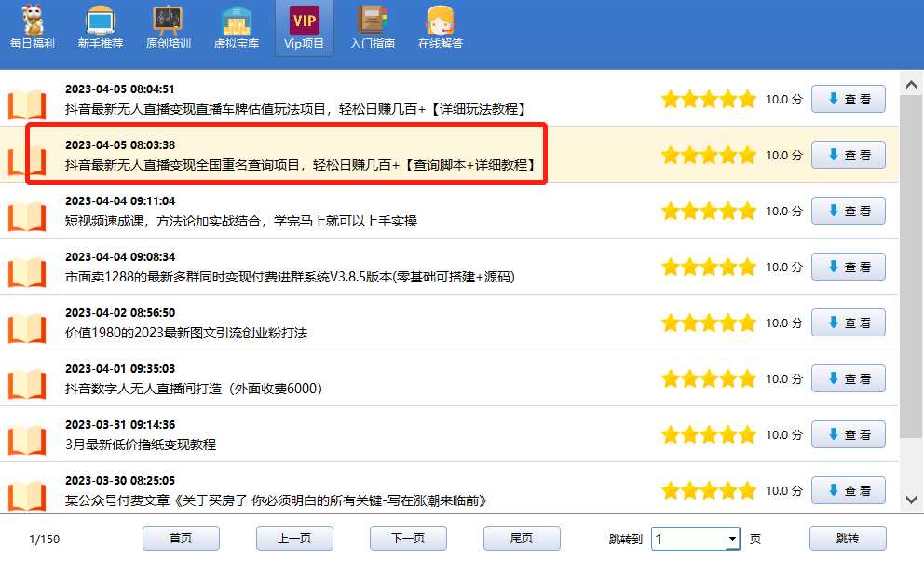Click 查看 button for 某公众号付费文章
Screen dimensions: 924x562
point(848,490)
